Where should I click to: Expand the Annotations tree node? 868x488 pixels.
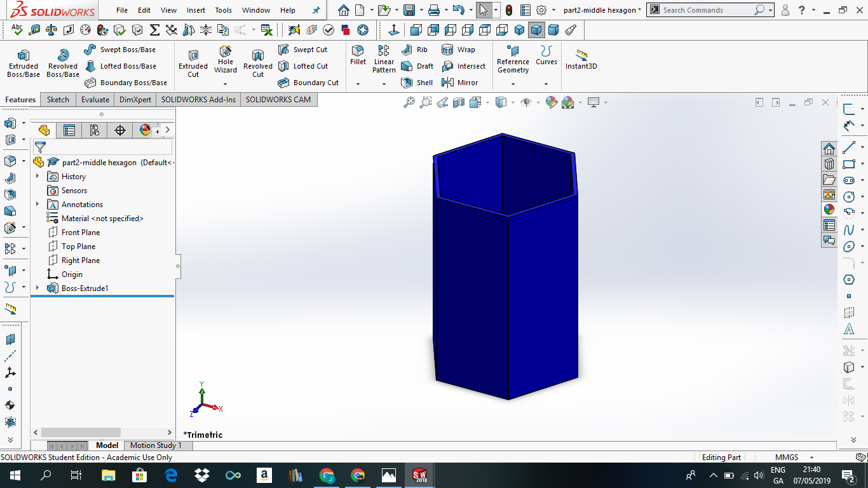click(37, 204)
